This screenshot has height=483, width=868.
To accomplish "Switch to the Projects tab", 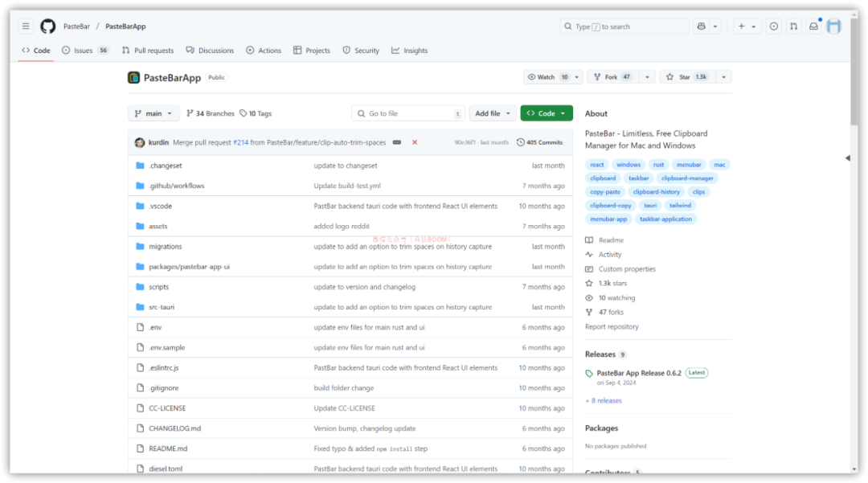I will [312, 51].
